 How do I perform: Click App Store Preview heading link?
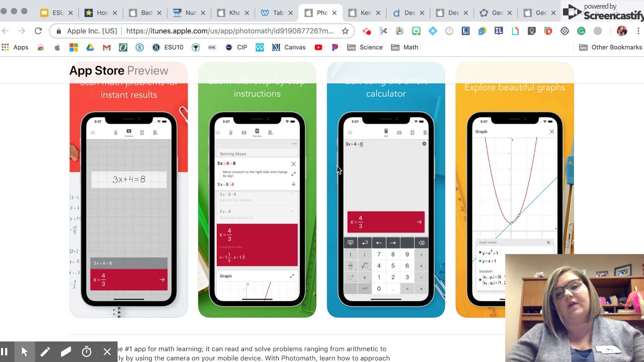(119, 70)
